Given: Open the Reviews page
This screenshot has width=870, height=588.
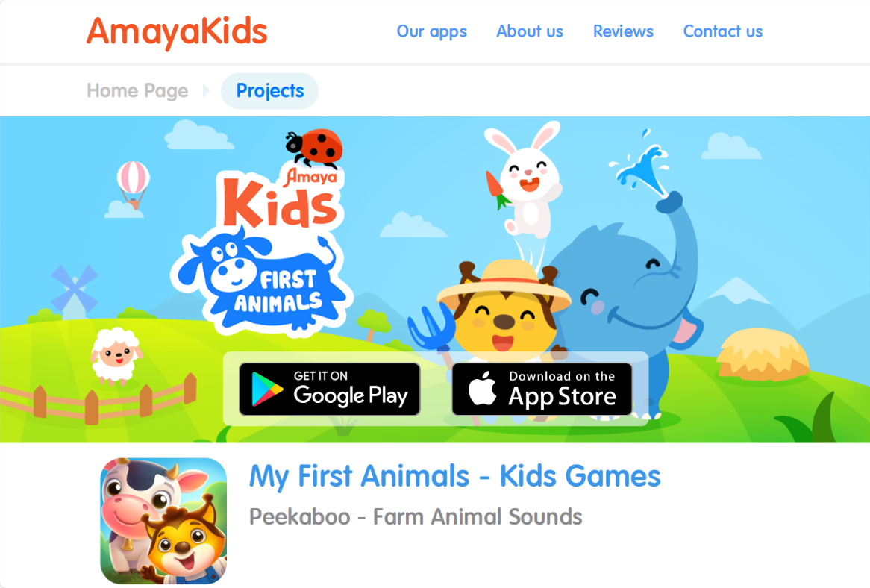Looking at the screenshot, I should point(623,31).
